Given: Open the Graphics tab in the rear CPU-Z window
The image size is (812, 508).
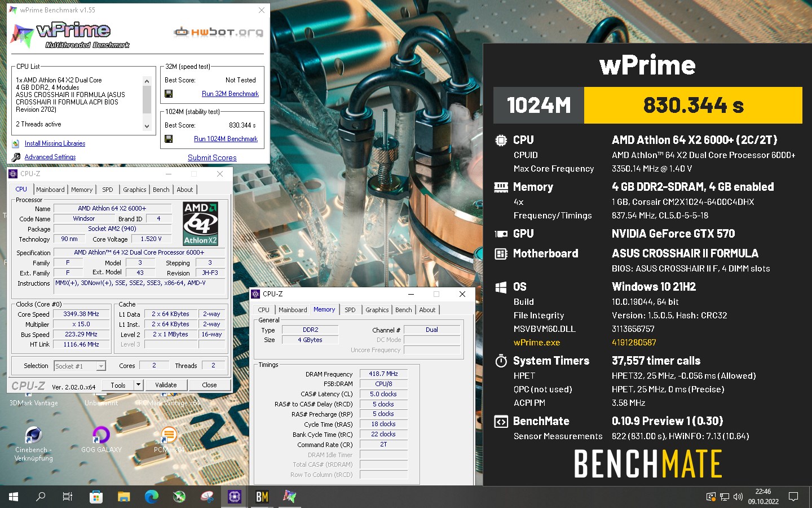Looking at the screenshot, I should (x=135, y=190).
